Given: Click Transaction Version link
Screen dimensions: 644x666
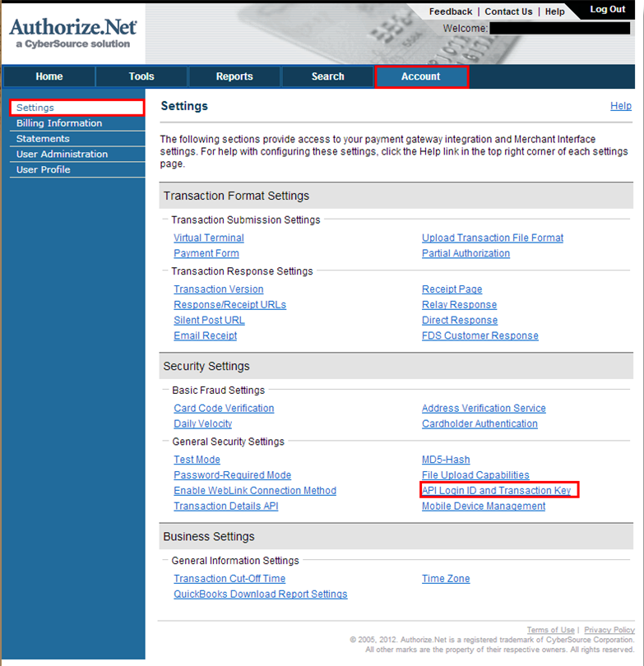Looking at the screenshot, I should point(218,289).
